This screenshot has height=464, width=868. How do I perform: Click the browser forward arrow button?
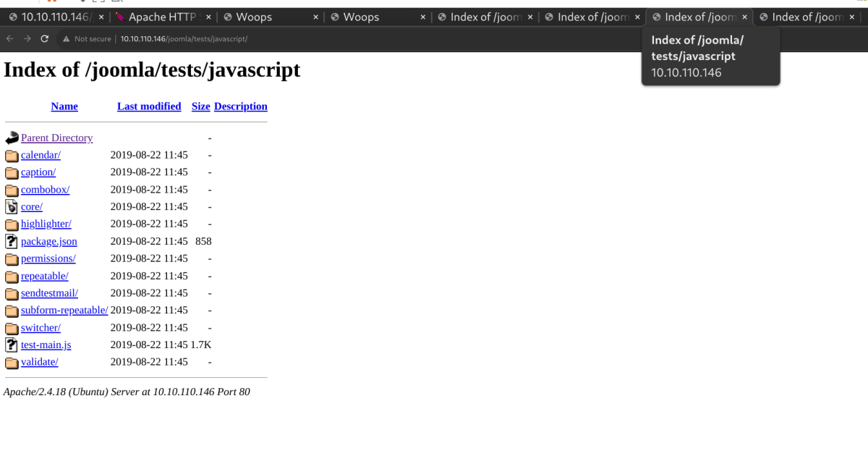tap(27, 38)
